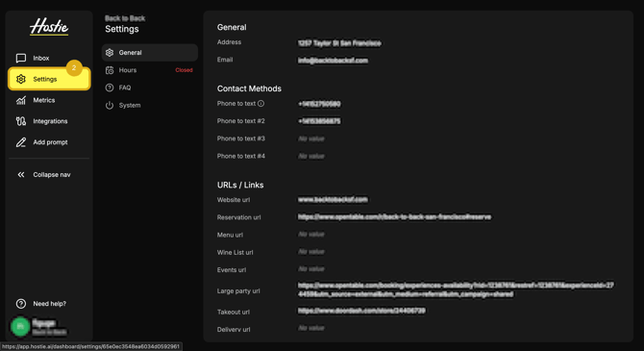Click the URLs / Links heading
644x351 pixels.
click(240, 185)
